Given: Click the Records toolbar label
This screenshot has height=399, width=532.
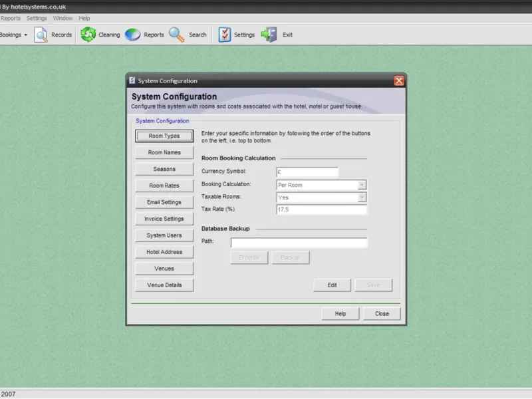Looking at the screenshot, I should click(61, 35).
